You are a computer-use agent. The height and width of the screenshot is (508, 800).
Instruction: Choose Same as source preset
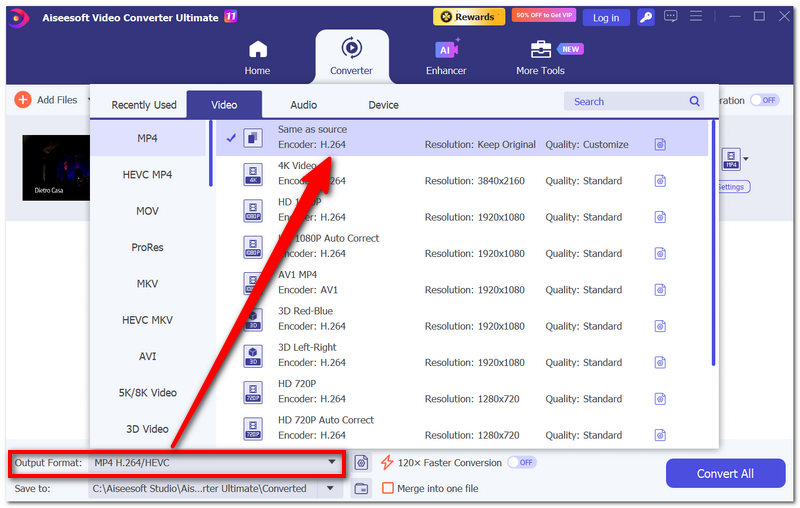[462, 138]
